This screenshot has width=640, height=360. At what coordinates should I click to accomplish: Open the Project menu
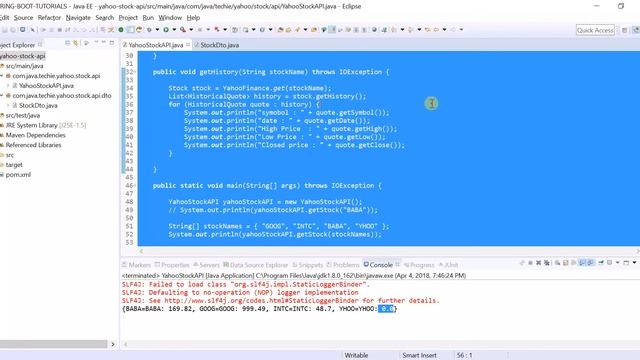point(128,18)
